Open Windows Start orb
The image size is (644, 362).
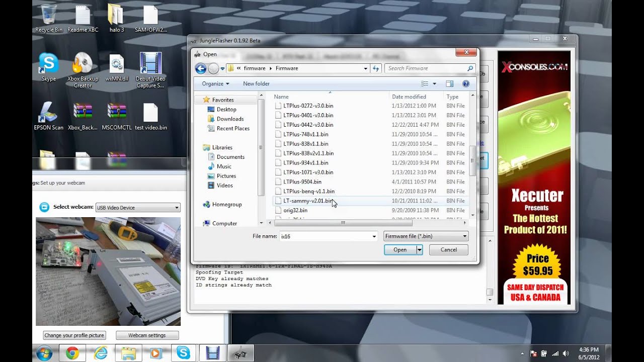(x=44, y=353)
